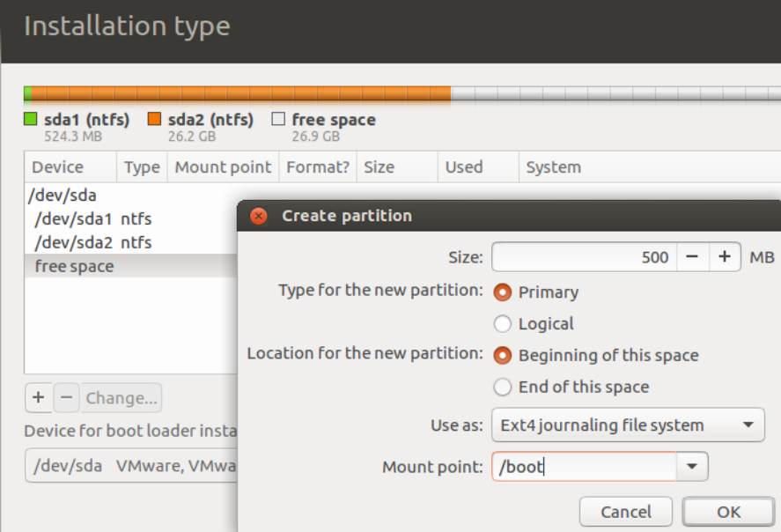Click the sda1 (ntfs) legend label
Image resolution: width=781 pixels, height=532 pixels.
pyautogui.click(x=86, y=120)
